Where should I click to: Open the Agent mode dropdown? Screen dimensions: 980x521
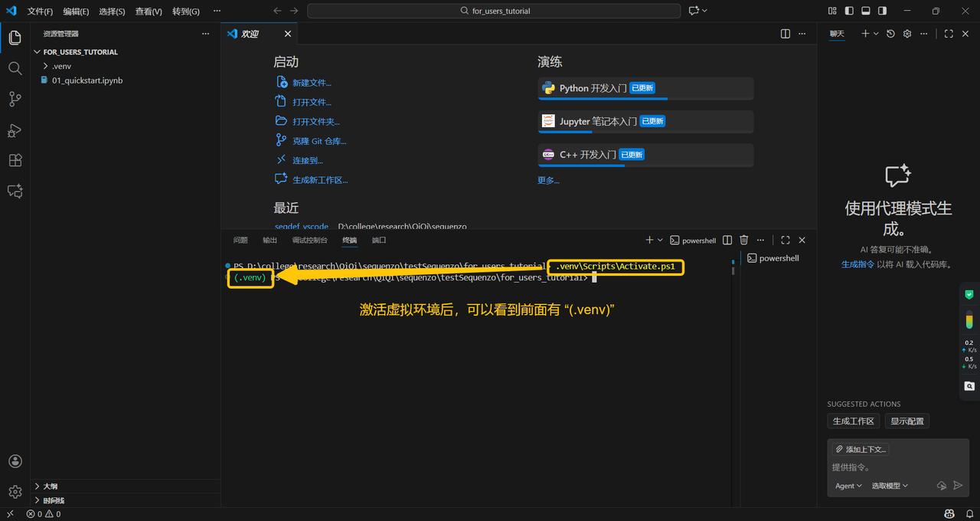(x=848, y=486)
